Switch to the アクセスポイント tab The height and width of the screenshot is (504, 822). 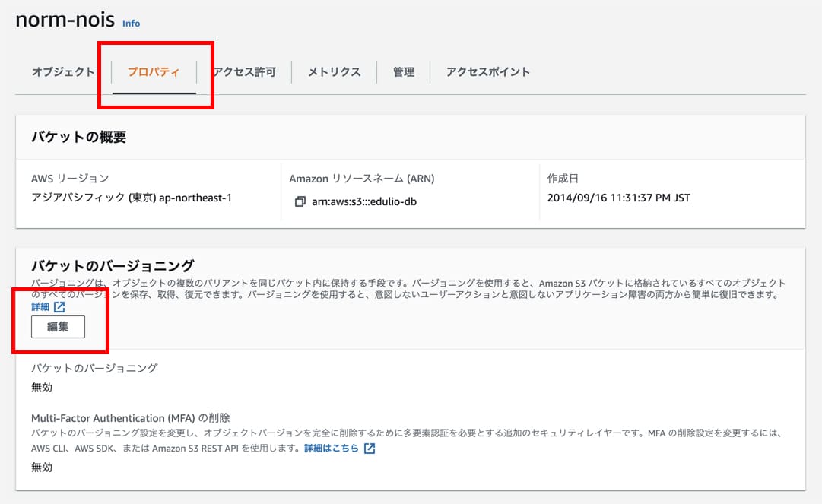[x=488, y=72]
